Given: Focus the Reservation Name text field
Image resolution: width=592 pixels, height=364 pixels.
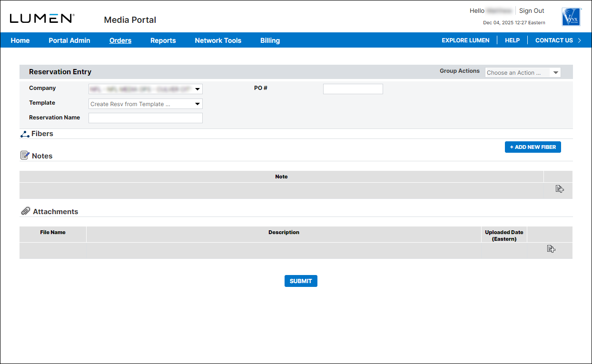Looking at the screenshot, I should (x=146, y=118).
